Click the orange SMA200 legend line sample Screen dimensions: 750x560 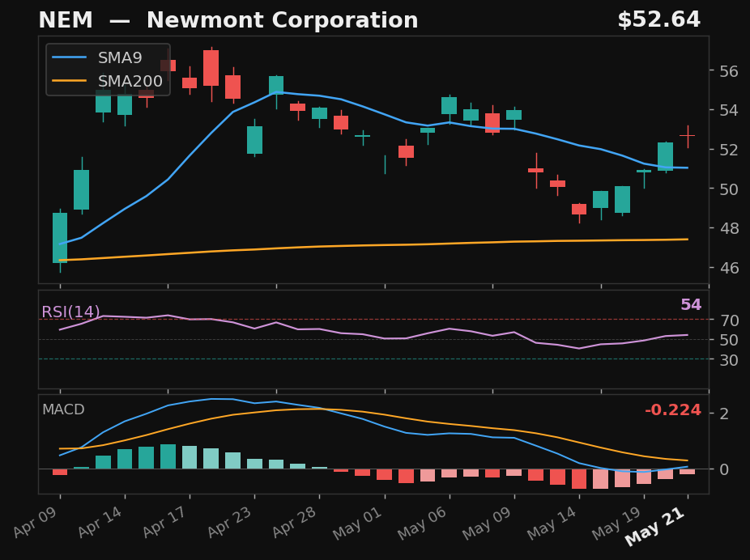coord(70,81)
